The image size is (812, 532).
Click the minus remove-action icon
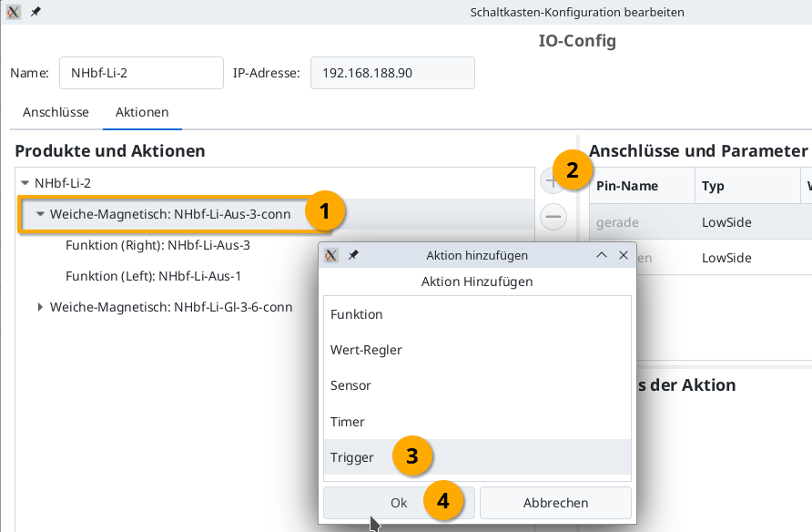(553, 217)
